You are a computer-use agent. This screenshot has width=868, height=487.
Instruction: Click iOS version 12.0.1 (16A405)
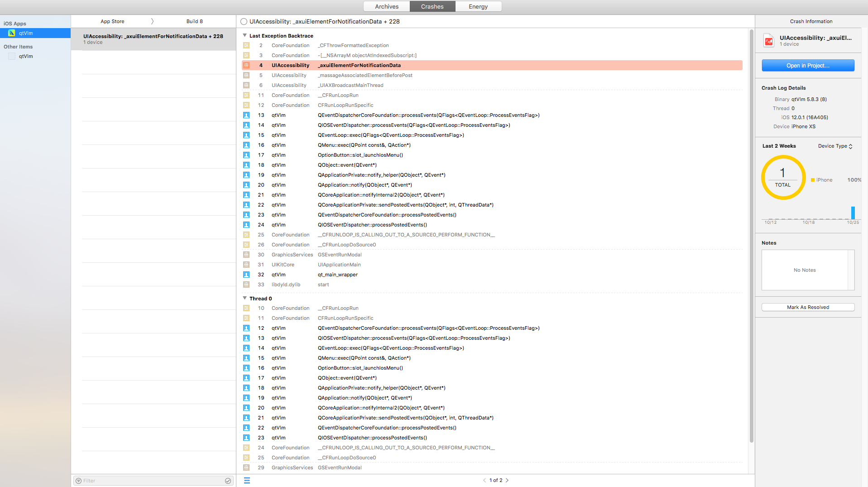810,117
